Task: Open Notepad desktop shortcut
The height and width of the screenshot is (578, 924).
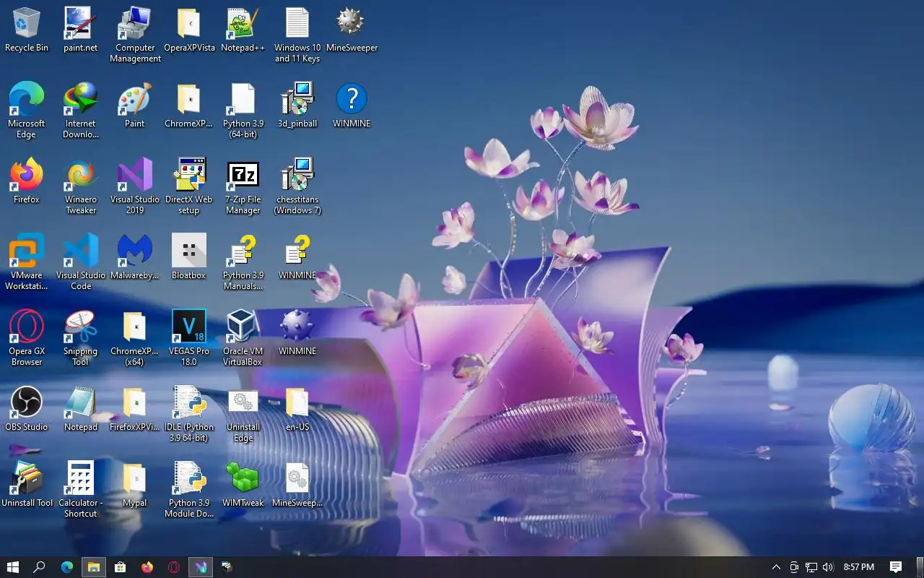Action: 81,409
